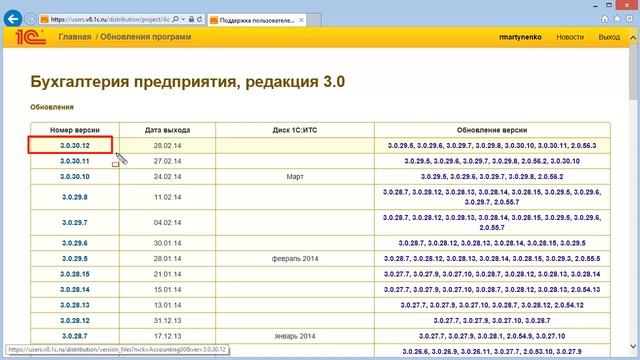Select the date 31.12.13 cell
This screenshot has width=640, height=360.
point(167,321)
